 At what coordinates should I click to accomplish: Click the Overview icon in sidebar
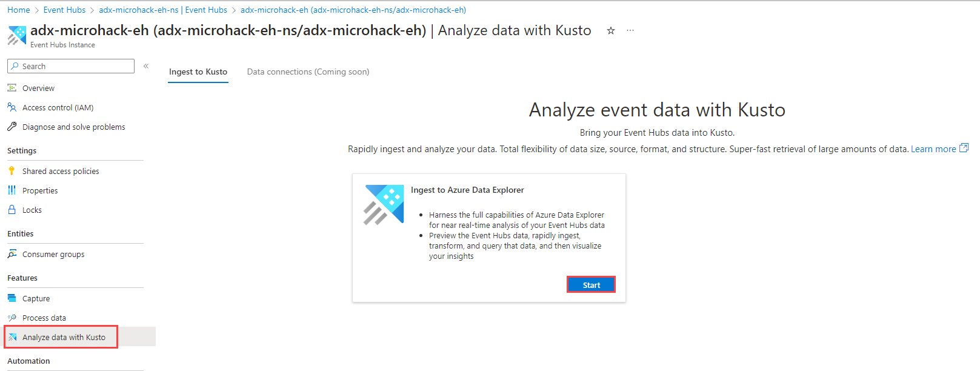pyautogui.click(x=12, y=88)
